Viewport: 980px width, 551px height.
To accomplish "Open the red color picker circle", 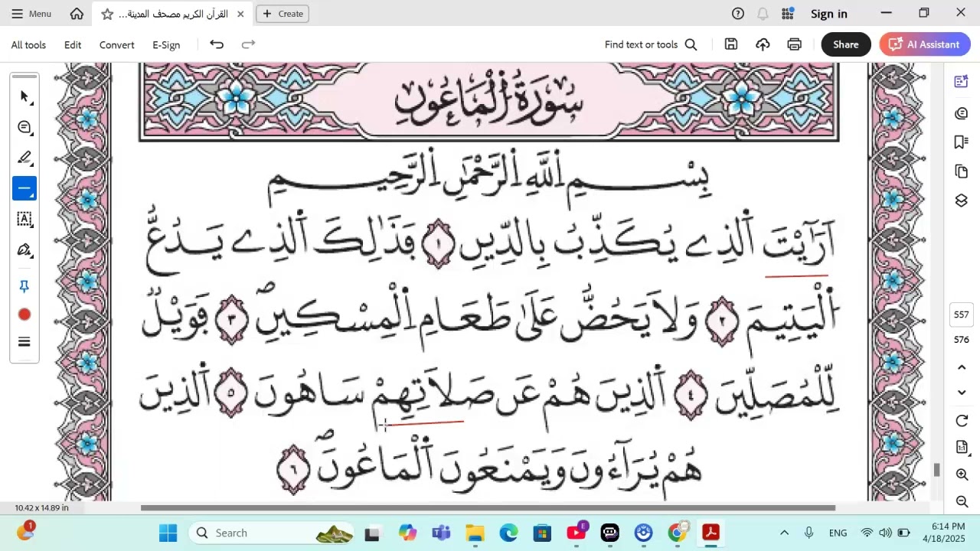I will (24, 315).
